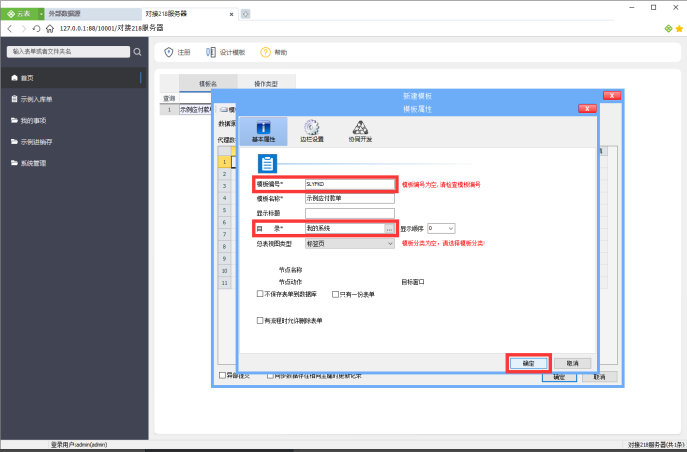This screenshot has width=687, height=452.
Task: Click the 模板编号 input field
Action: click(x=350, y=184)
